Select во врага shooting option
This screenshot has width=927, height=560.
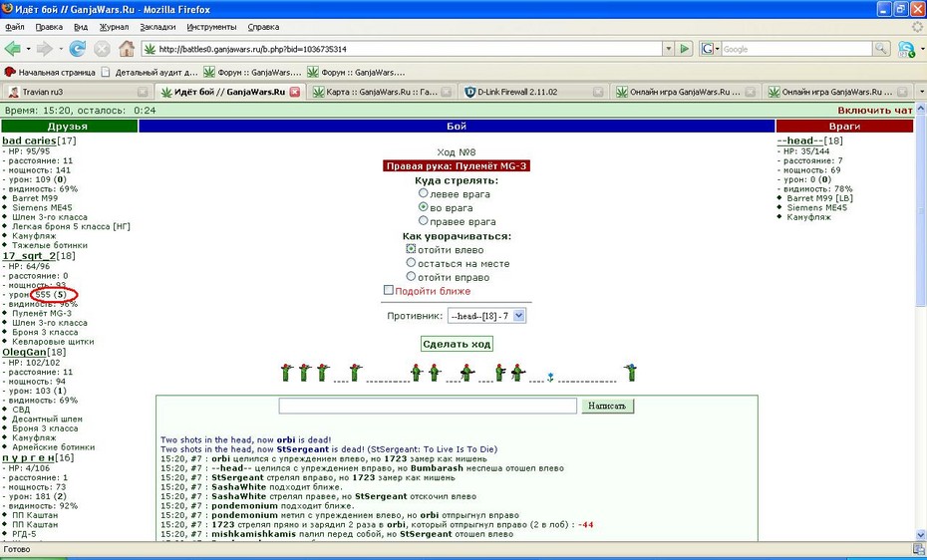(x=423, y=207)
